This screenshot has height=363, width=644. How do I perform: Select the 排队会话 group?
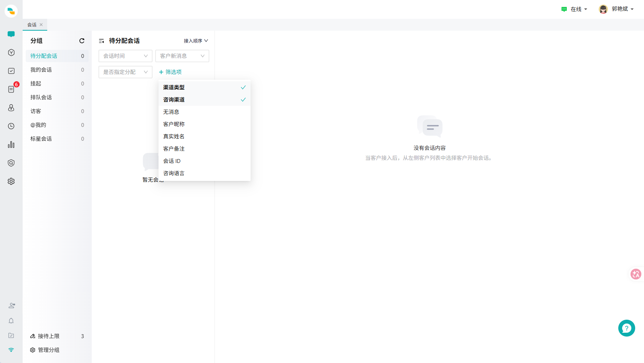point(57,97)
